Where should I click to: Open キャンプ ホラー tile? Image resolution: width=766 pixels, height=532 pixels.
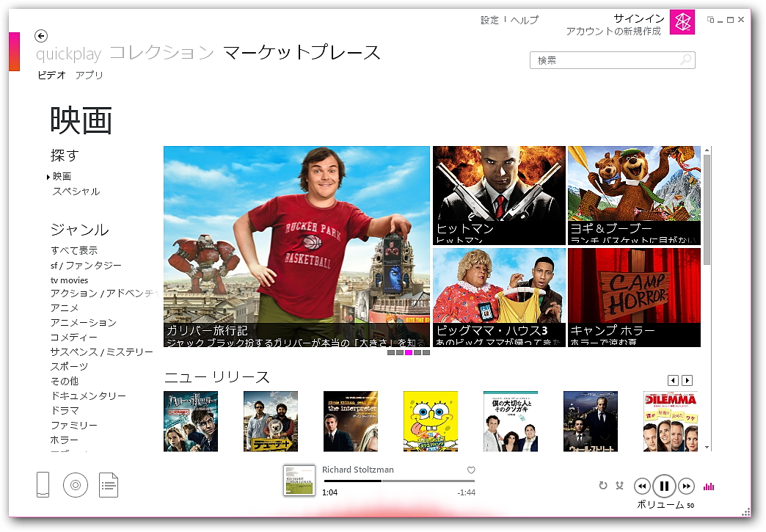[634, 297]
